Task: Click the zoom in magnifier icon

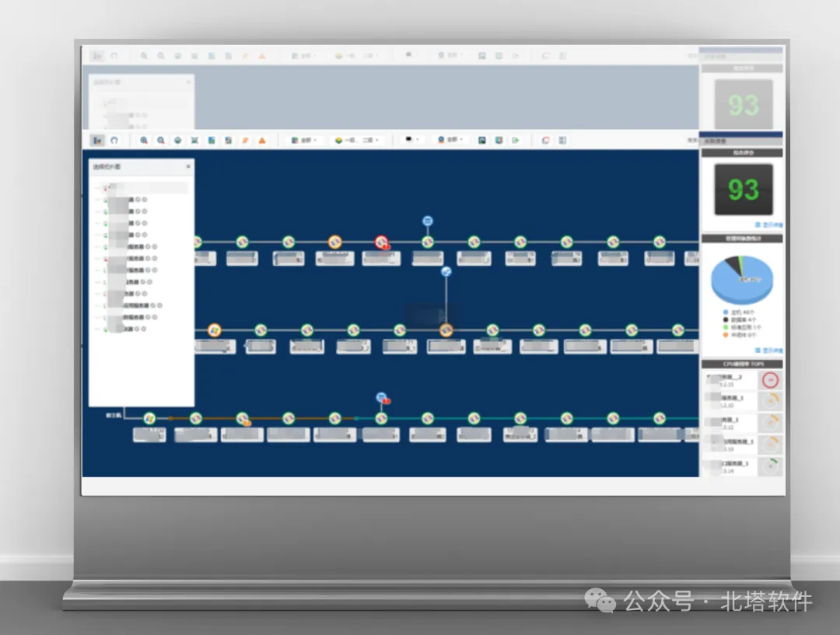Action: coord(144,140)
